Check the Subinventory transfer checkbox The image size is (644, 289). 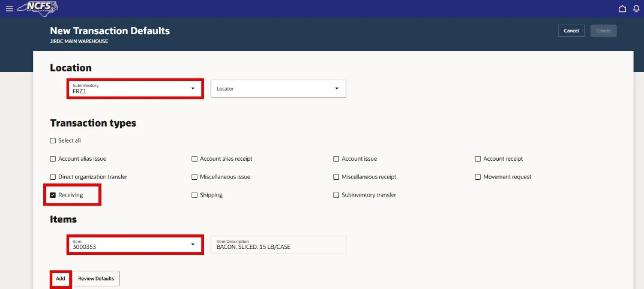(x=336, y=195)
